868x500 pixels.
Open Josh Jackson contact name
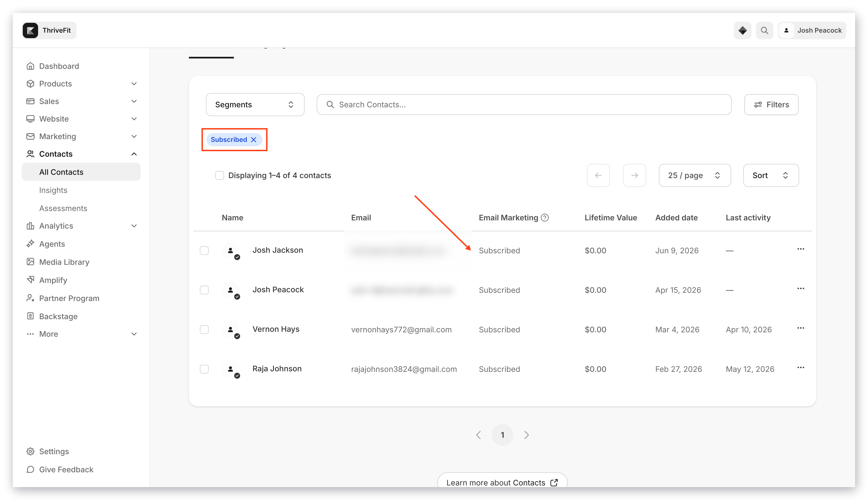point(277,250)
